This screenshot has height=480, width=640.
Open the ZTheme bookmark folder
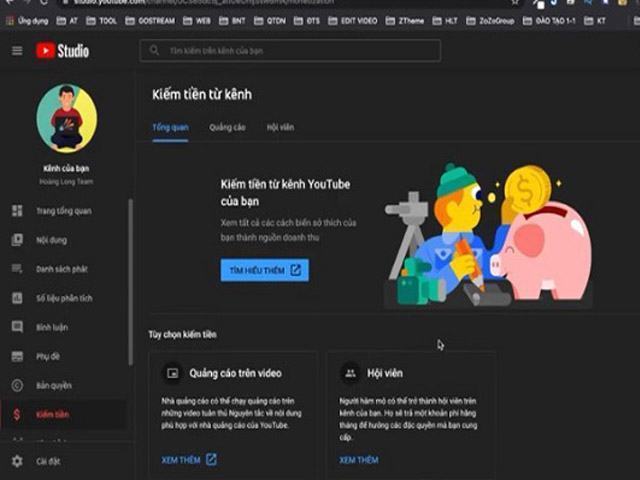coord(405,20)
